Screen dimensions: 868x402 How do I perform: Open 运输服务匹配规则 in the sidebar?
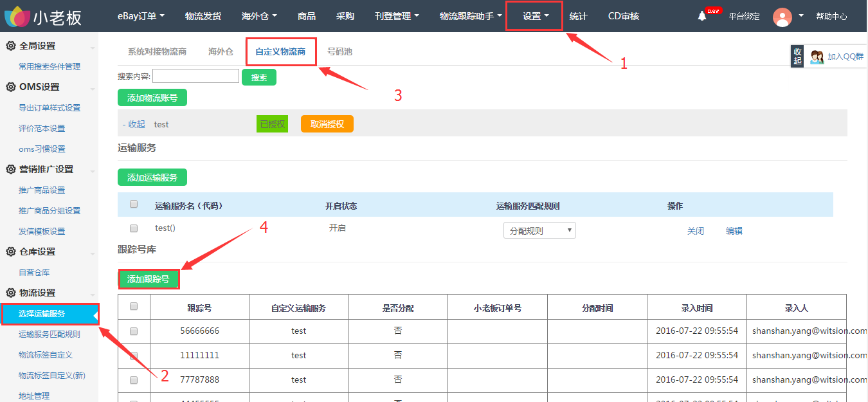(50, 334)
